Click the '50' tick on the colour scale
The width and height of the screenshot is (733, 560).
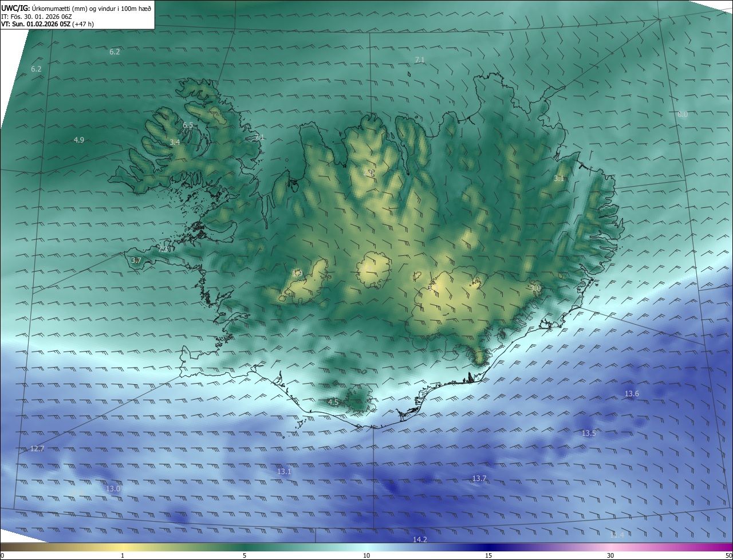click(x=728, y=555)
